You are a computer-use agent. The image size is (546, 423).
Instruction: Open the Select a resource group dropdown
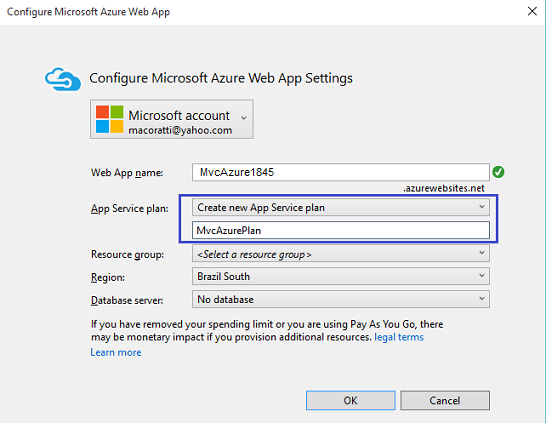341,254
